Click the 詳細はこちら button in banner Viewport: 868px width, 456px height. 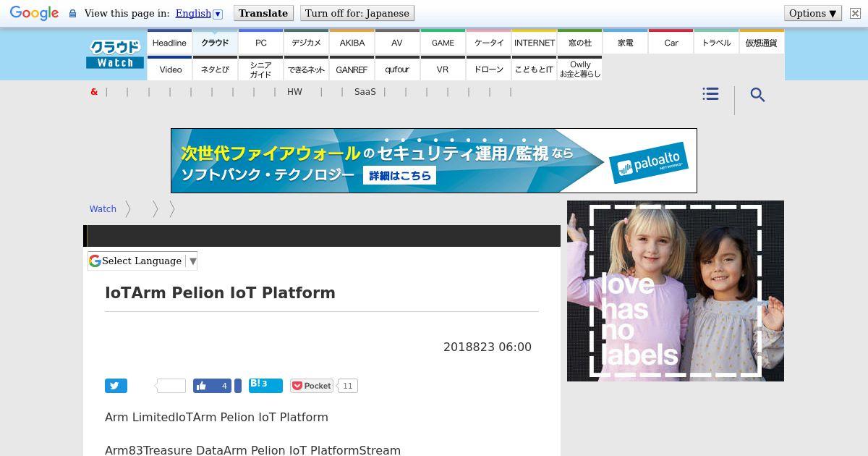[x=400, y=176]
